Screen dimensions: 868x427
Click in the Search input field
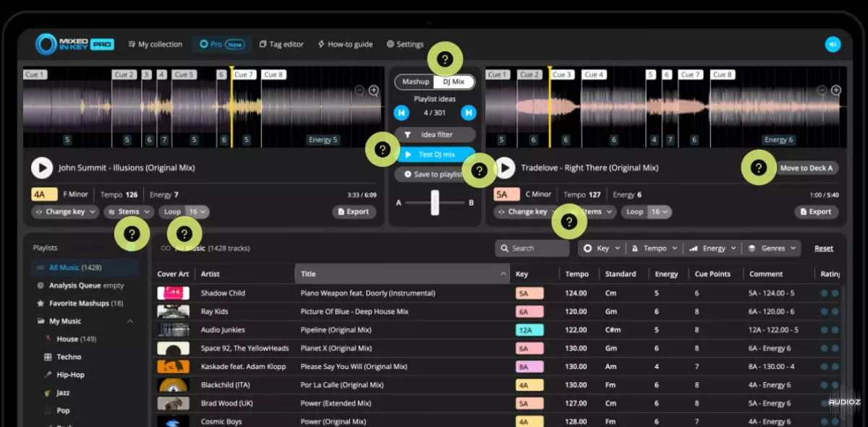coord(532,249)
